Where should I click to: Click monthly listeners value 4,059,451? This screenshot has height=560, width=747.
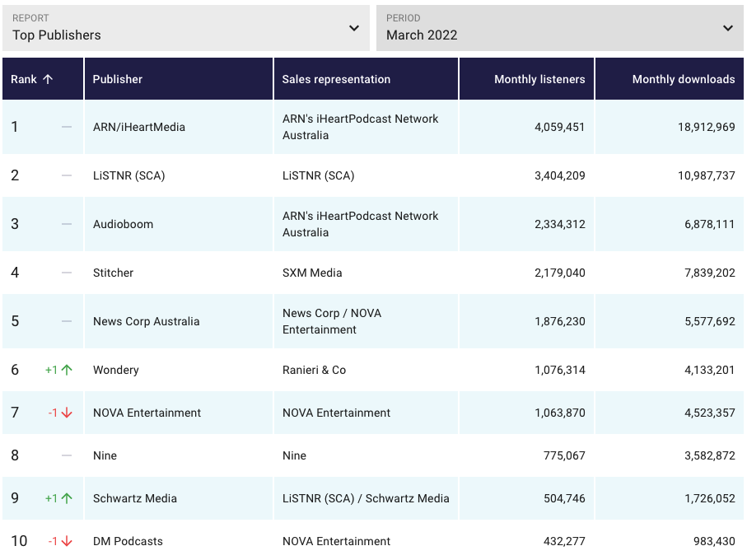click(560, 127)
